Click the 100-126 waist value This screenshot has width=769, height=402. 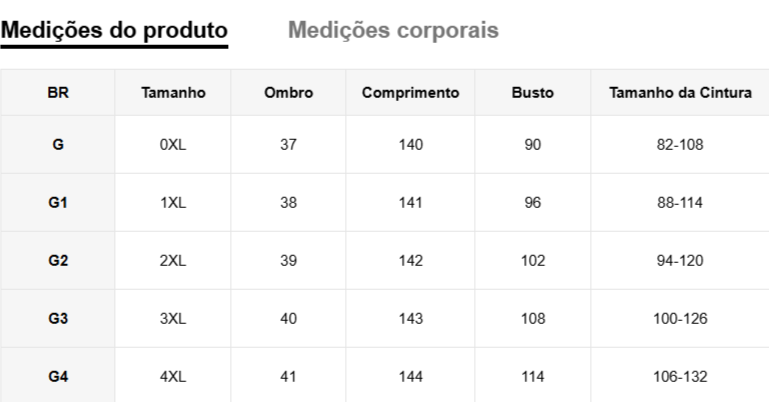[x=680, y=319]
